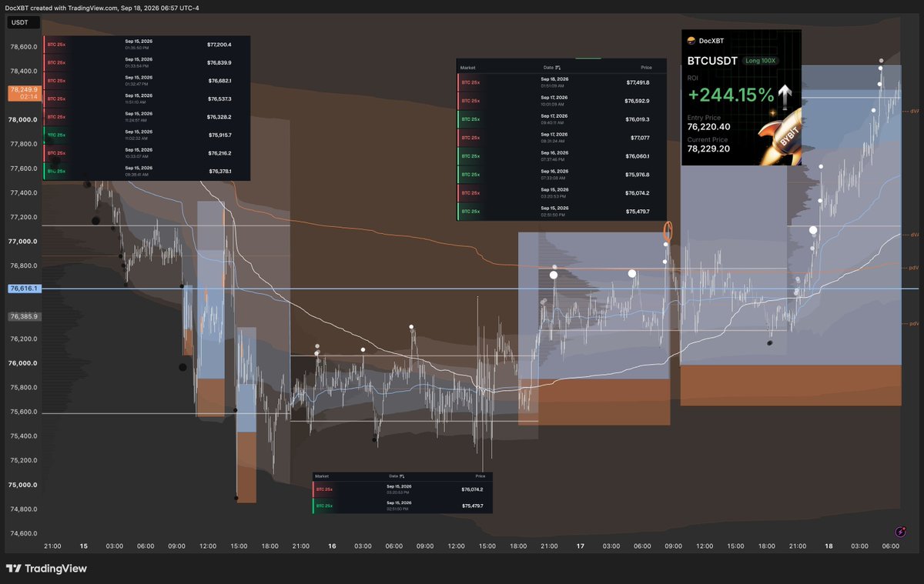Click date label 16 on the time axis
Viewport: 924px width, 584px height.
pos(331,546)
